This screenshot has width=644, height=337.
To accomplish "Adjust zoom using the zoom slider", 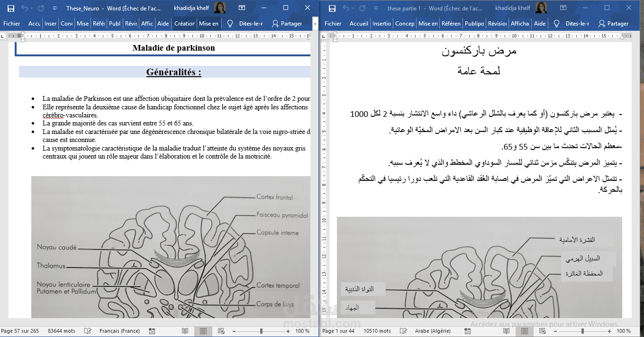I will point(261,331).
